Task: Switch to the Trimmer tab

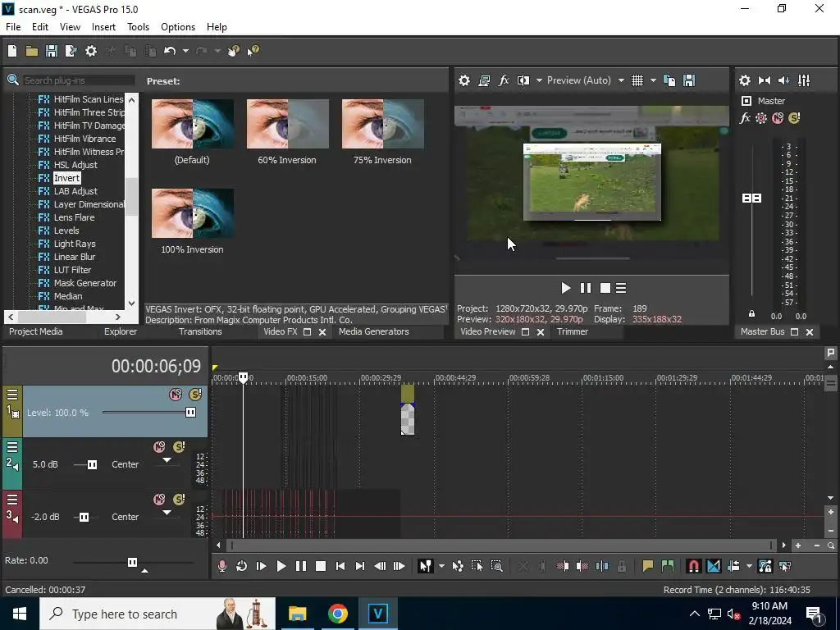Action: (573, 331)
